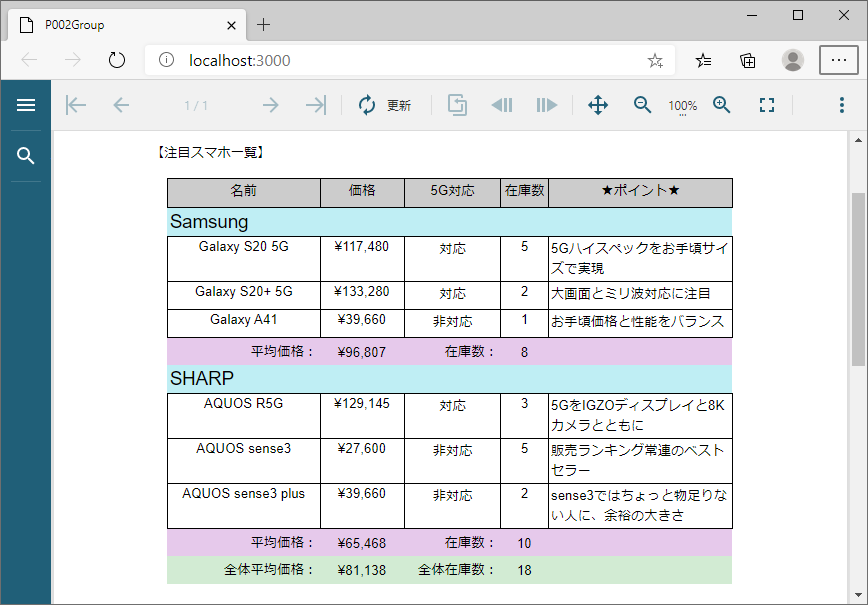Click the 更新 refresh button
This screenshot has width=868, height=605.
click(x=384, y=105)
